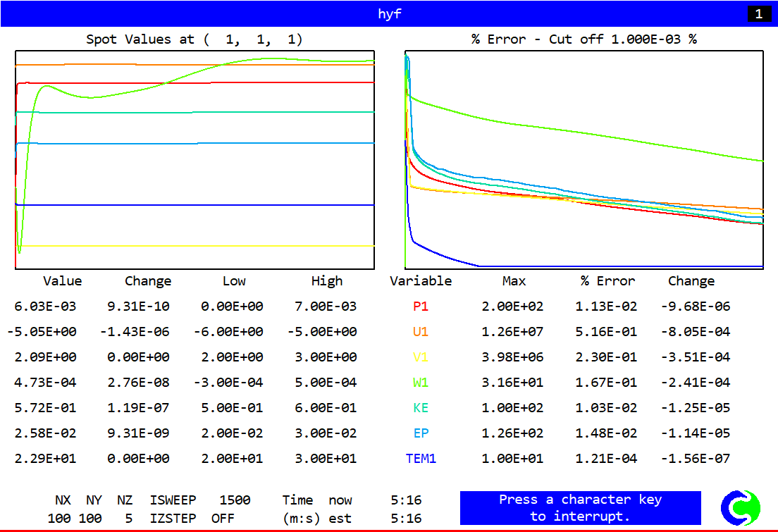Click the window number 1 badge
The height and width of the screenshot is (532, 778).
[x=759, y=13]
